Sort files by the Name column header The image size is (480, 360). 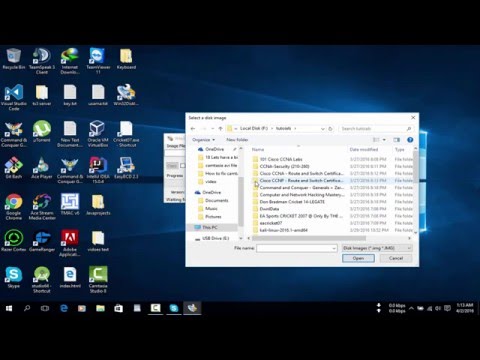258,149
